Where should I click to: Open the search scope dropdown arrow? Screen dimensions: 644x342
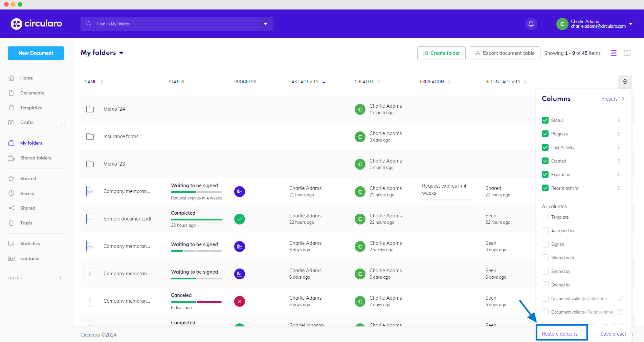[266, 24]
